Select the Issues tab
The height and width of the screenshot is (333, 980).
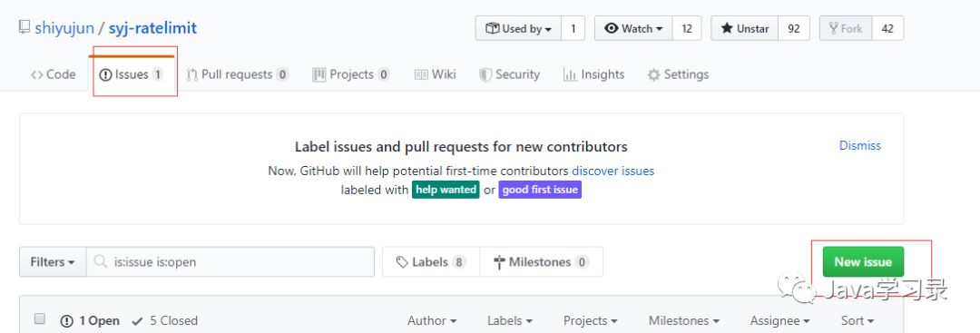tap(132, 74)
